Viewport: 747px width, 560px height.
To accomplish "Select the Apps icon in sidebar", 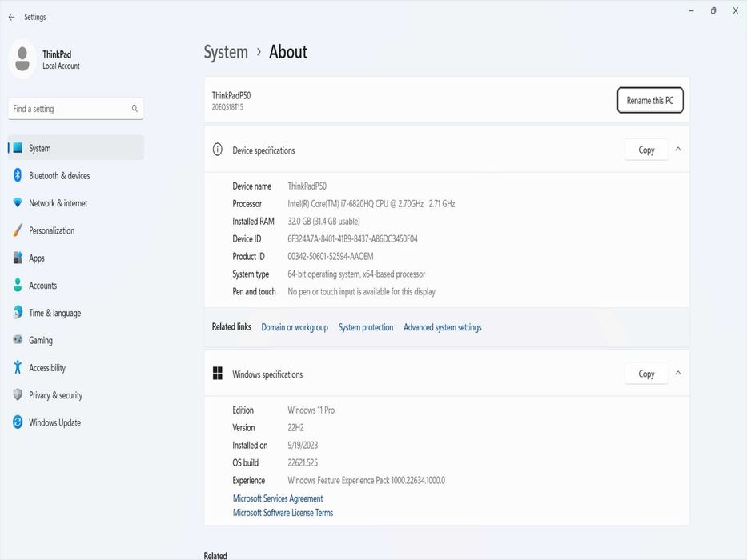I will [x=18, y=258].
